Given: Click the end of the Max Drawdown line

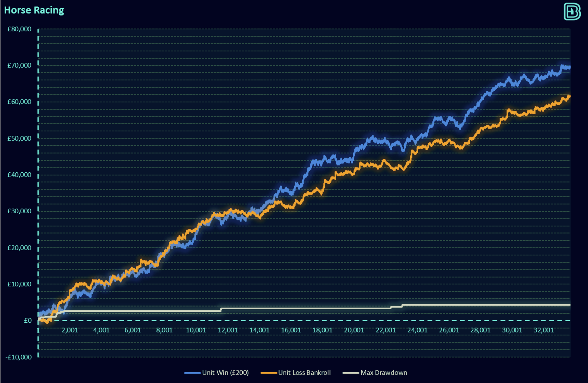Looking at the screenshot, I should (569, 305).
